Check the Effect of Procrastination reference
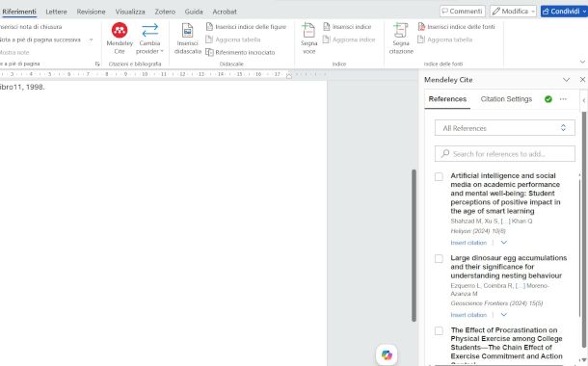This screenshot has height=366, width=588. click(x=439, y=330)
